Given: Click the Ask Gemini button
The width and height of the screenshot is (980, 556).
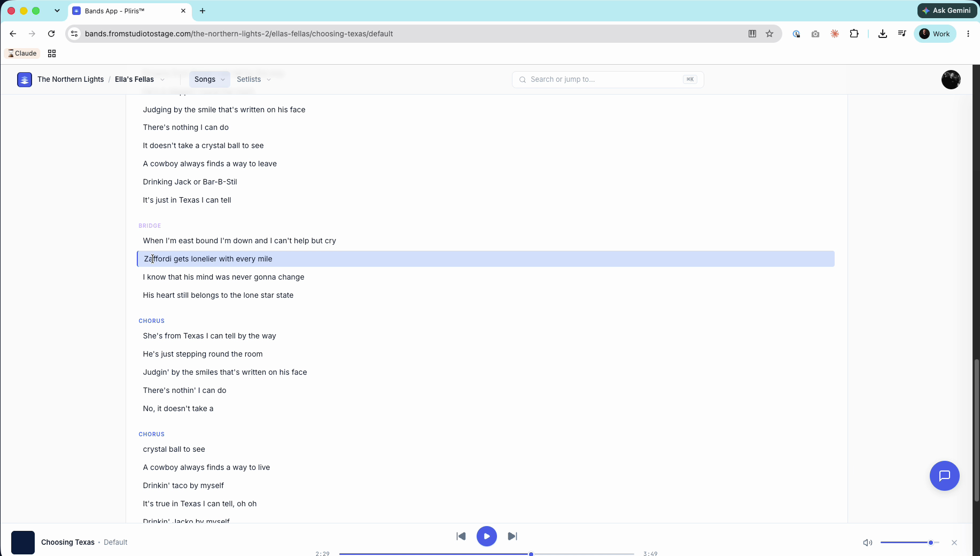Looking at the screenshot, I should pos(947,11).
